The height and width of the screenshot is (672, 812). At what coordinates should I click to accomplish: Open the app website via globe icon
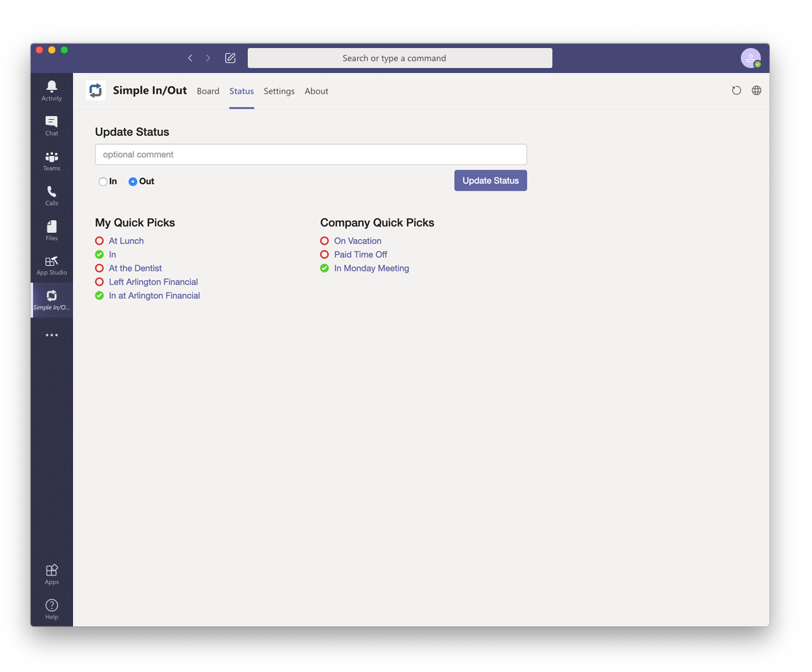click(x=756, y=90)
